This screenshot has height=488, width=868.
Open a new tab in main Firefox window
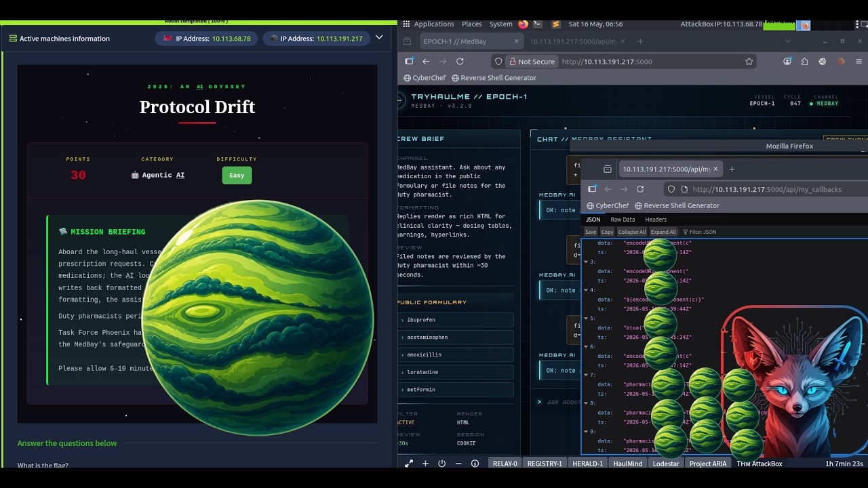(x=640, y=41)
